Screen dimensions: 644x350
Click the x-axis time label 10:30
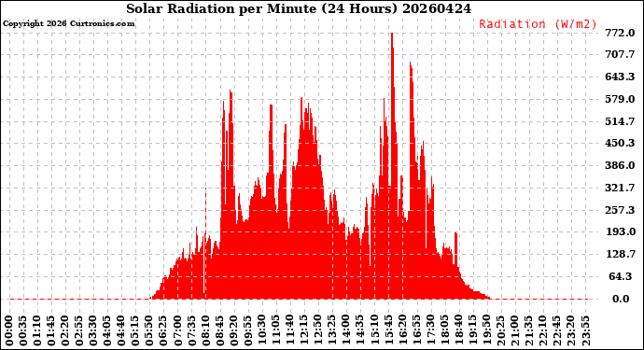point(262,331)
